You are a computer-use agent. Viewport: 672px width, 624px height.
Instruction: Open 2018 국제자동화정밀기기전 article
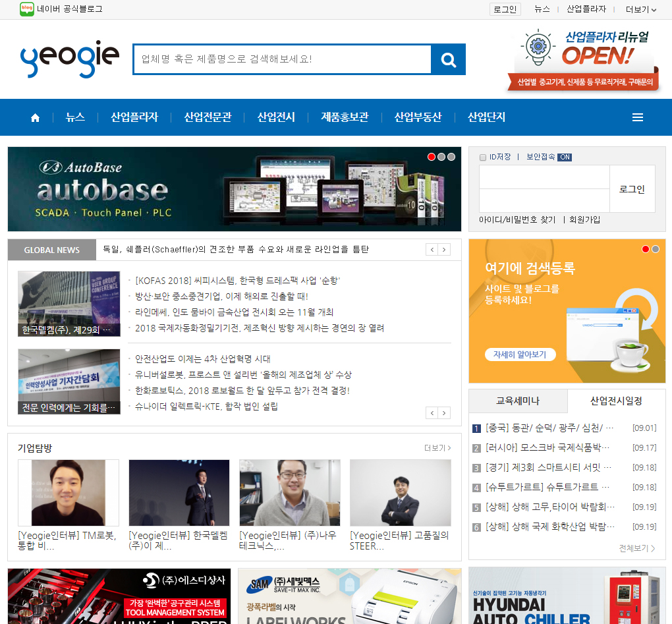point(260,328)
